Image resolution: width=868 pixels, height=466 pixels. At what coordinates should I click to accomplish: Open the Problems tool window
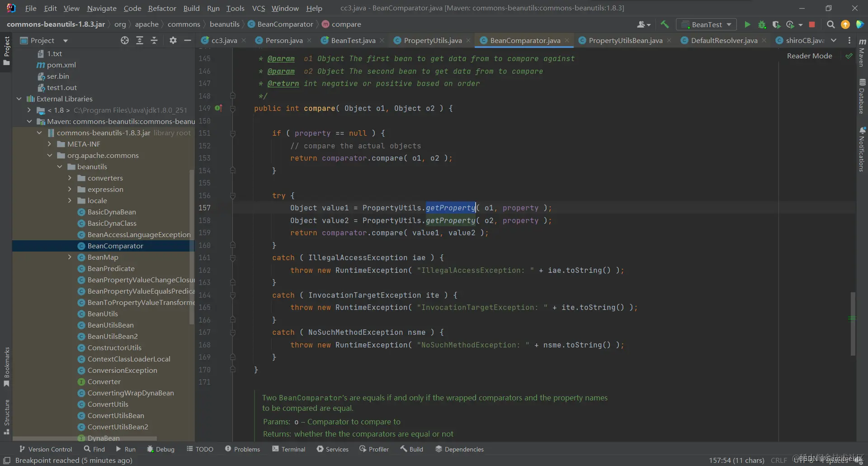click(x=242, y=449)
